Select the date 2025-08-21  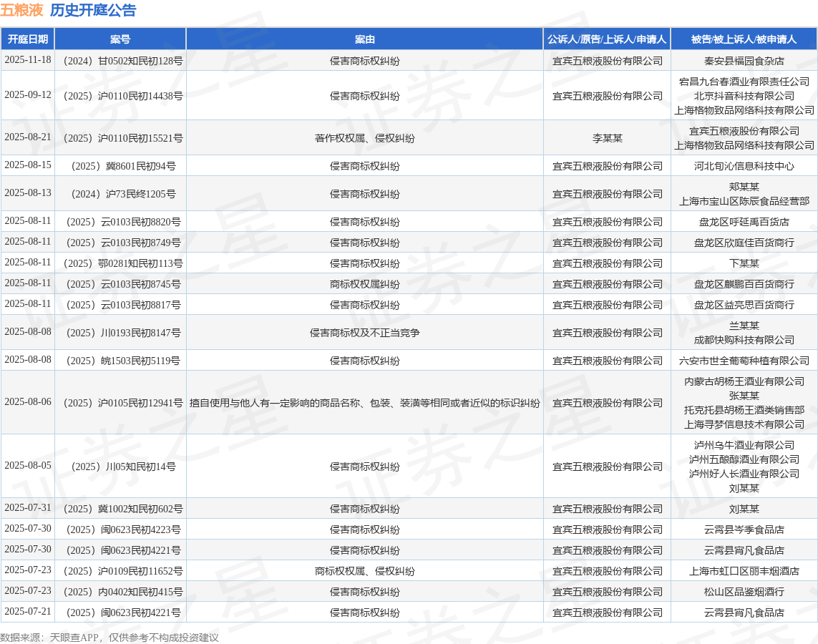tap(28, 137)
